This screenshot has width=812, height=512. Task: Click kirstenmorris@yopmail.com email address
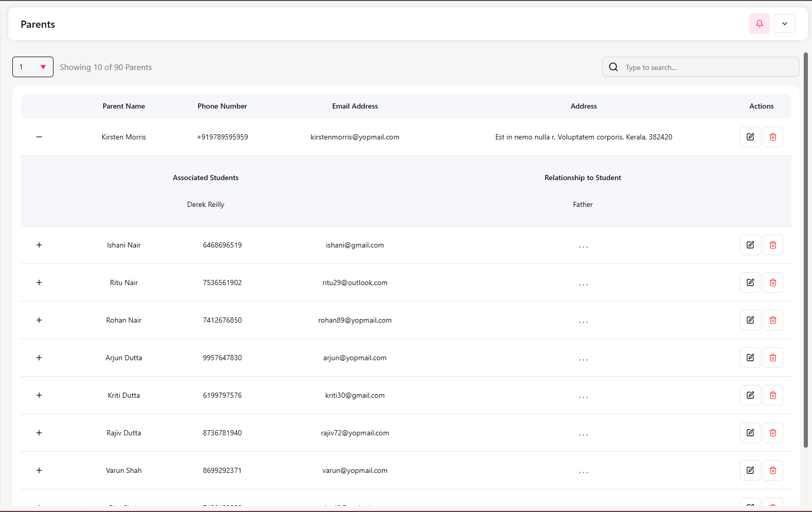coord(355,137)
